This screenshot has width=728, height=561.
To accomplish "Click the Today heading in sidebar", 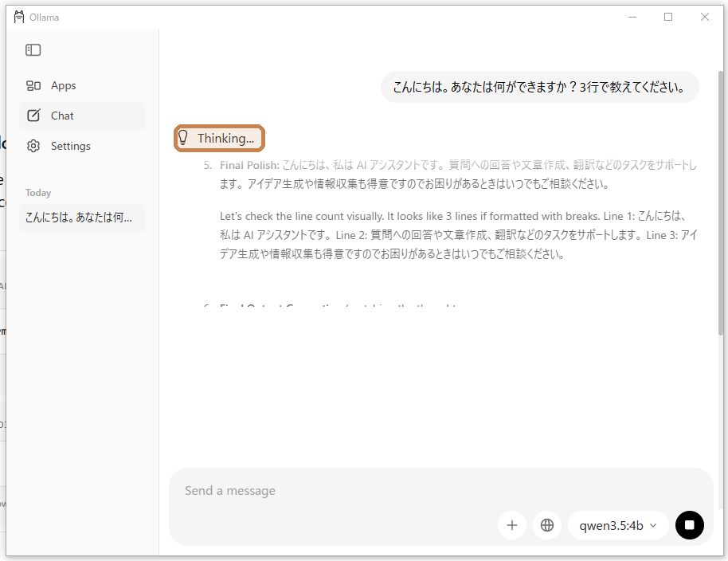I will pos(38,193).
